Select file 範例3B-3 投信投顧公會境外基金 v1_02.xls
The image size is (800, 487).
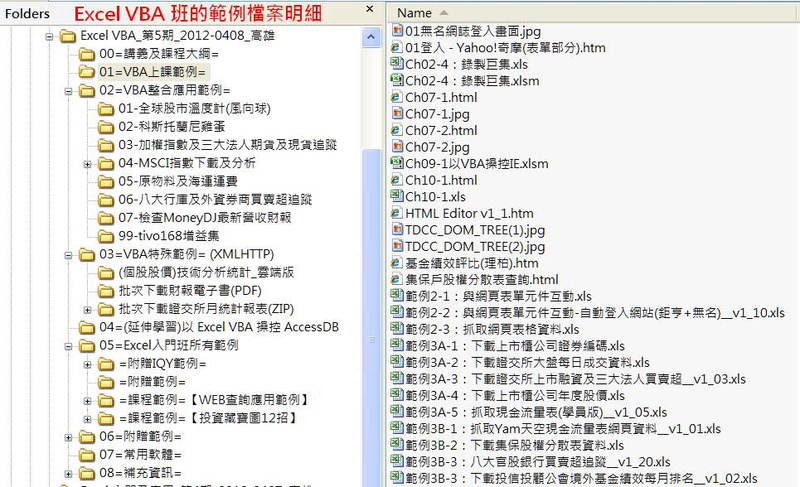[581, 478]
